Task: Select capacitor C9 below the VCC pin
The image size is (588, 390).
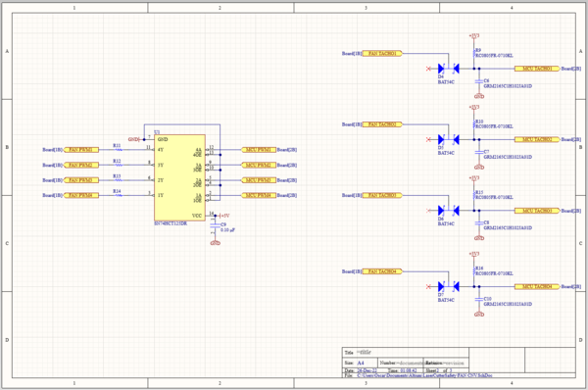Action: coord(215,225)
